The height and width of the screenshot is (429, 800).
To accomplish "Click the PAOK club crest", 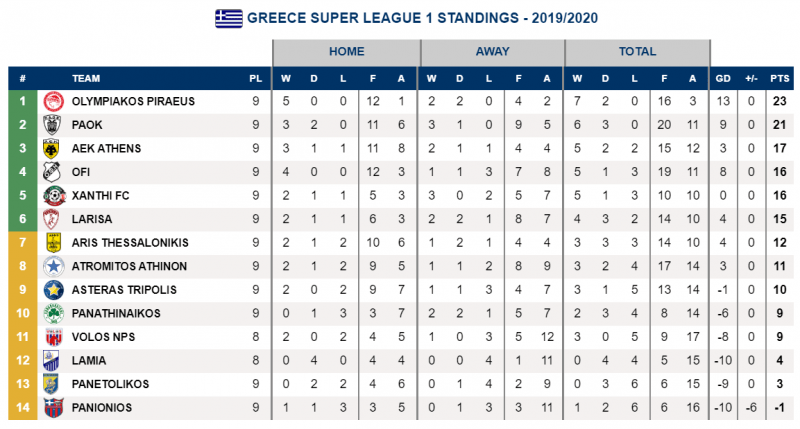I will coord(53,124).
